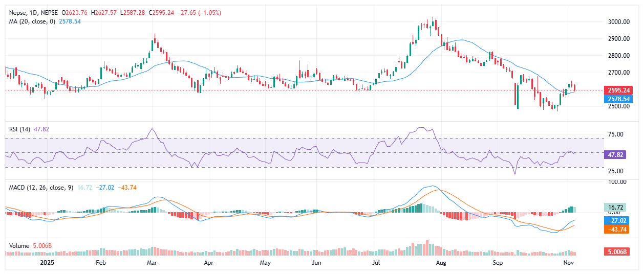Select the Aug label on the time axis

click(x=440, y=263)
